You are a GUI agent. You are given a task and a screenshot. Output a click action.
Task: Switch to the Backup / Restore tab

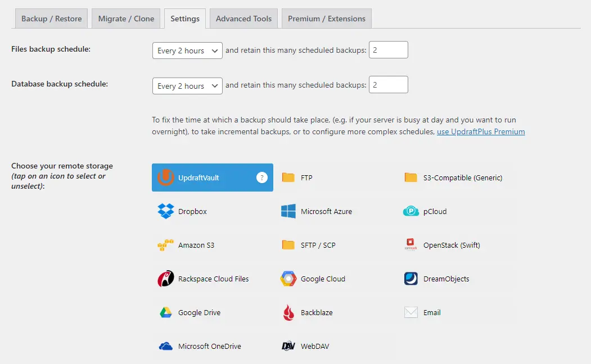click(x=51, y=19)
